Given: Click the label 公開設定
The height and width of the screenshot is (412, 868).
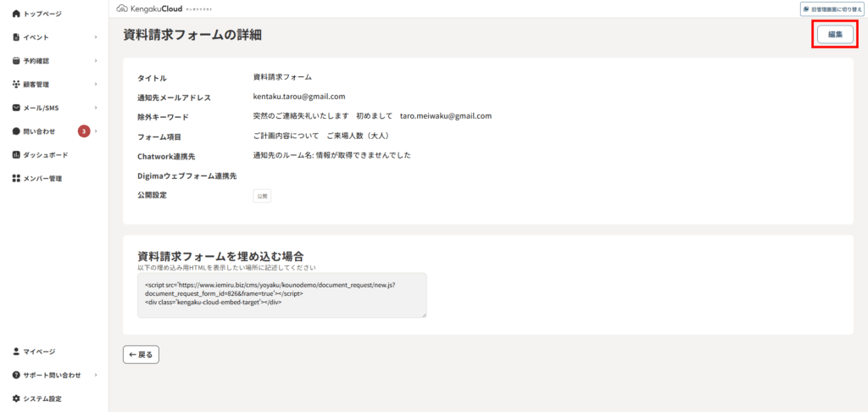Looking at the screenshot, I should (152, 196).
